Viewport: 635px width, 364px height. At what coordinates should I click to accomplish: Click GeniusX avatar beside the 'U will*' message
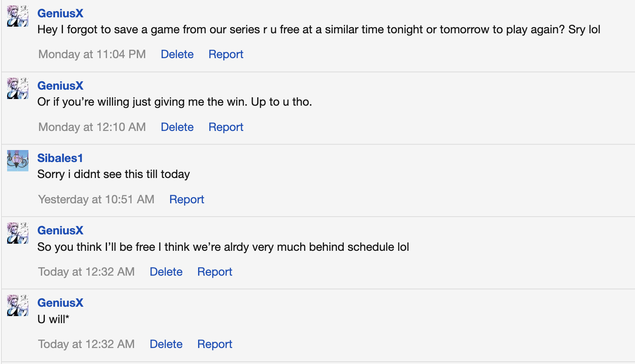click(18, 305)
